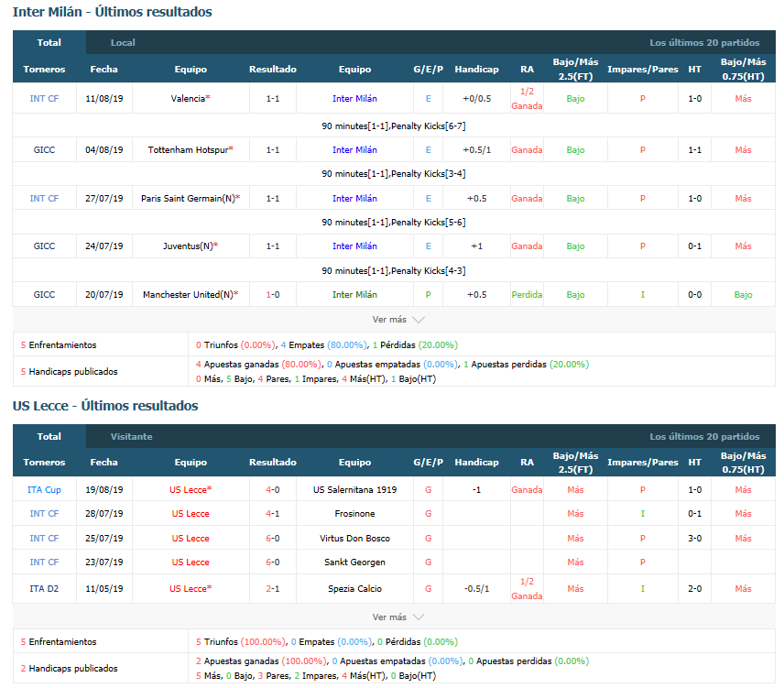Viewport: 784px width, 688px height.
Task: Switch to the Local tab
Action: tap(123, 42)
